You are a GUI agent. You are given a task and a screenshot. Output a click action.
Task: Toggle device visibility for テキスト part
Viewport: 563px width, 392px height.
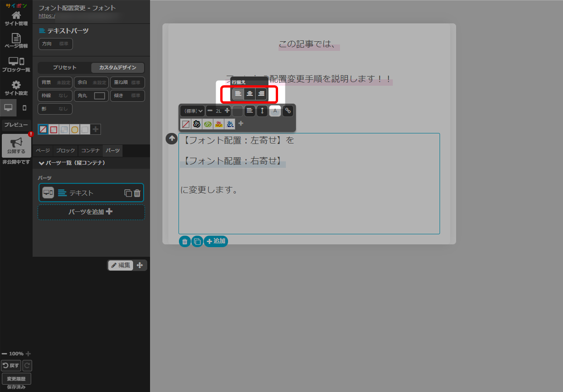click(x=48, y=193)
